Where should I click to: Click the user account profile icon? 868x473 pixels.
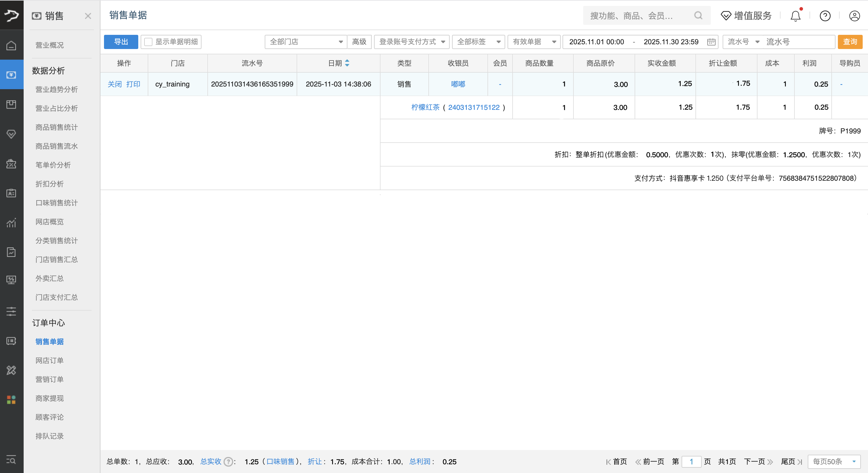tap(854, 16)
